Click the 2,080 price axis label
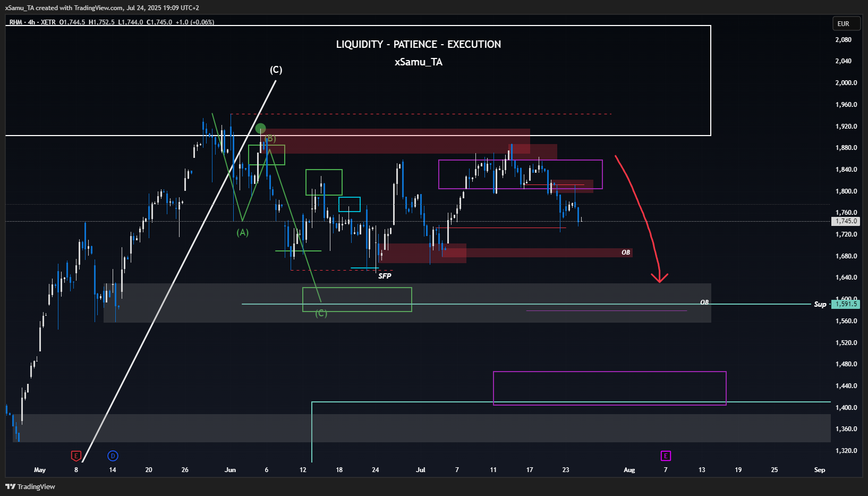Screen dimensions: 868x496 click(844, 40)
